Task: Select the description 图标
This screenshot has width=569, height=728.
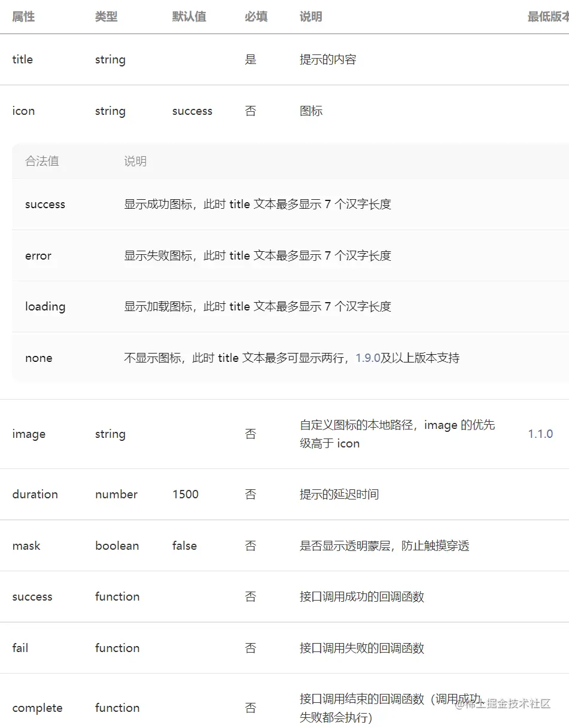Action: point(311,111)
